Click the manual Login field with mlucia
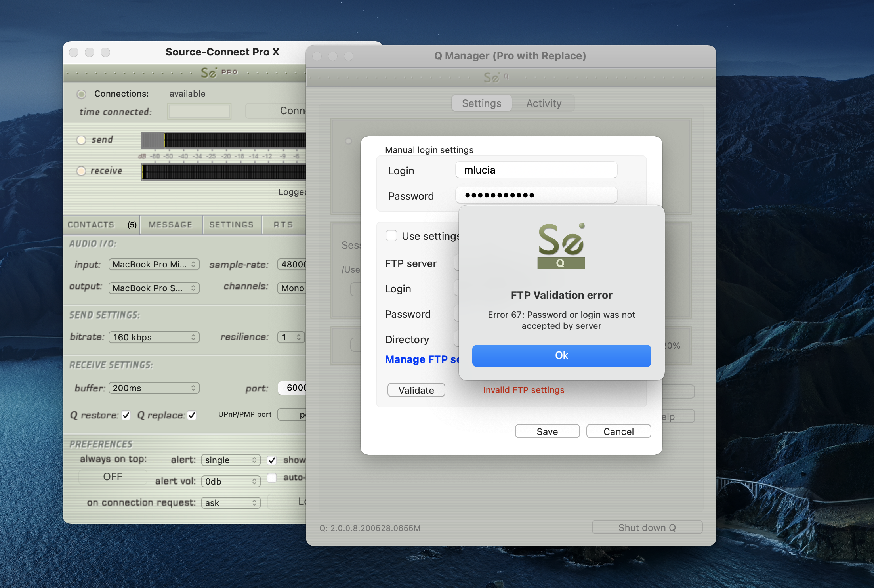Image resolution: width=874 pixels, height=588 pixels. [536, 170]
